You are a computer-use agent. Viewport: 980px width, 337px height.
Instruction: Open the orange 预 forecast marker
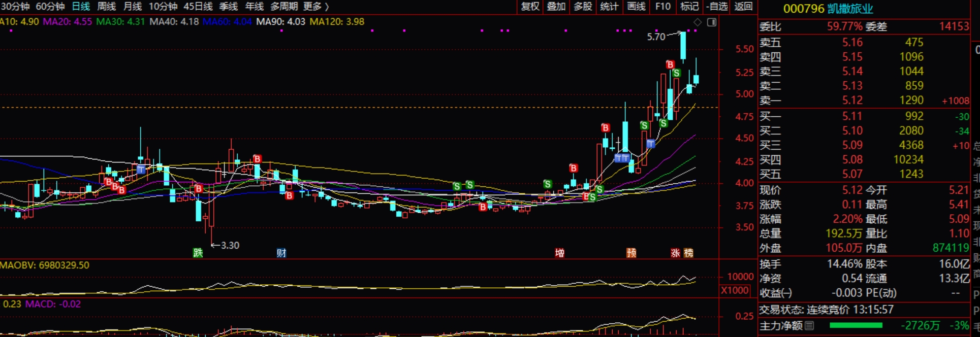pos(631,253)
